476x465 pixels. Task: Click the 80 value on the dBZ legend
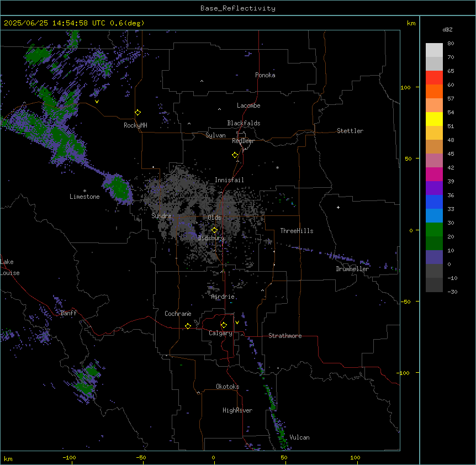click(451, 44)
